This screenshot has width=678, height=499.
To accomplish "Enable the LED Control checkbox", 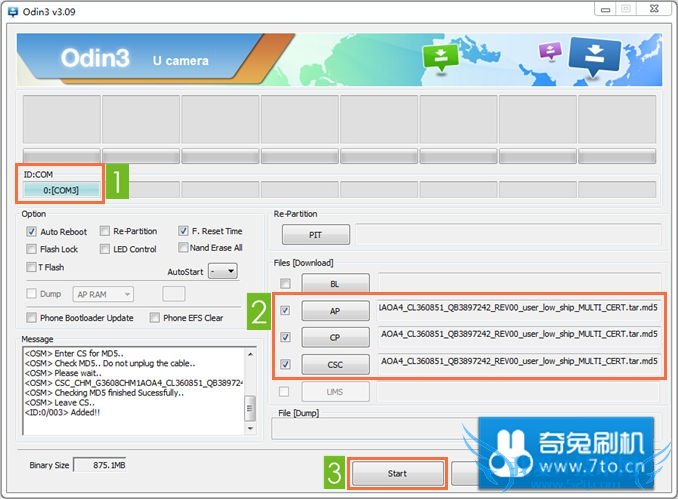I will click(x=105, y=249).
